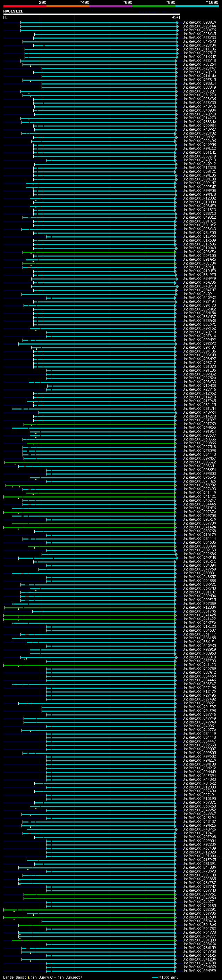The image size is (222, 980).
Task: Click the green alignment bar for UniRef100_A9T769
Action: click(100, 424)
